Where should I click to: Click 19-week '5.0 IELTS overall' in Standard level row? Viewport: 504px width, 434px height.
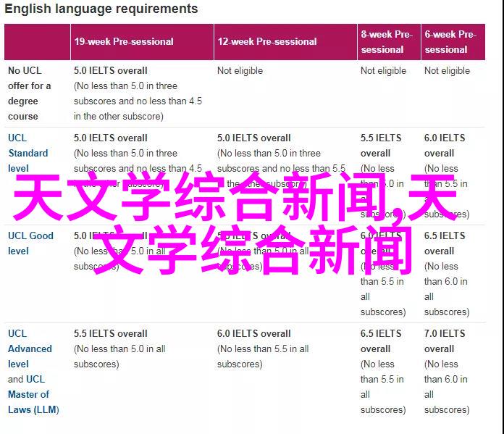click(x=110, y=138)
